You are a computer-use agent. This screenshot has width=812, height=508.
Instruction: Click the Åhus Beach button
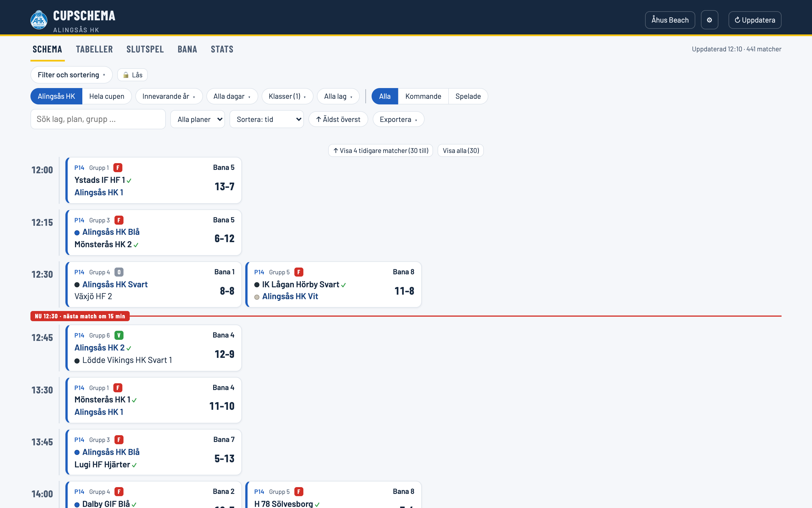[x=670, y=20]
